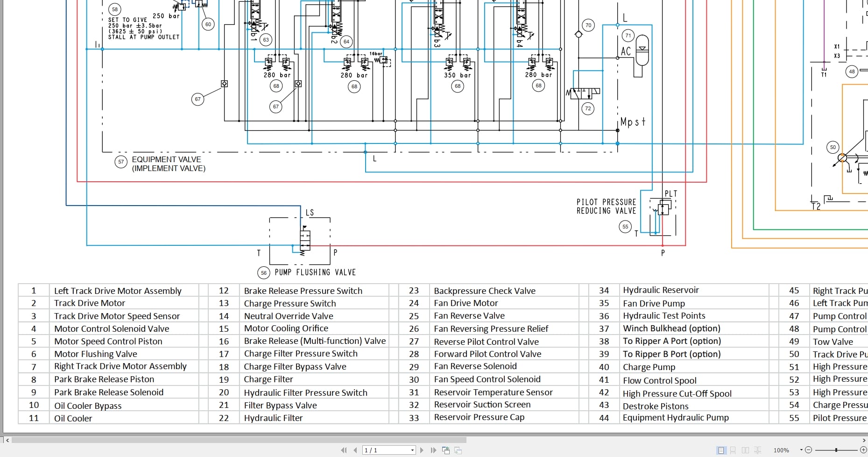The image size is (868, 457).
Task: Click the previous page arrow
Action: coord(355,450)
